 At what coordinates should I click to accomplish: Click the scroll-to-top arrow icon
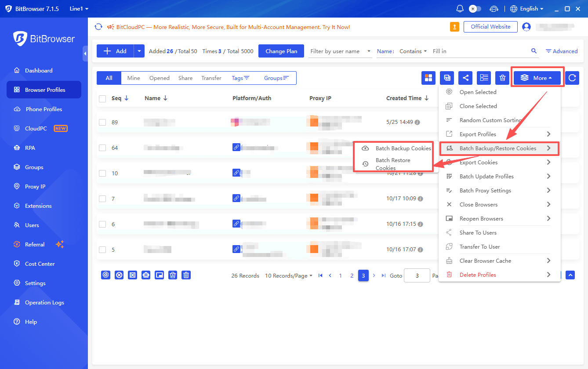coord(570,275)
